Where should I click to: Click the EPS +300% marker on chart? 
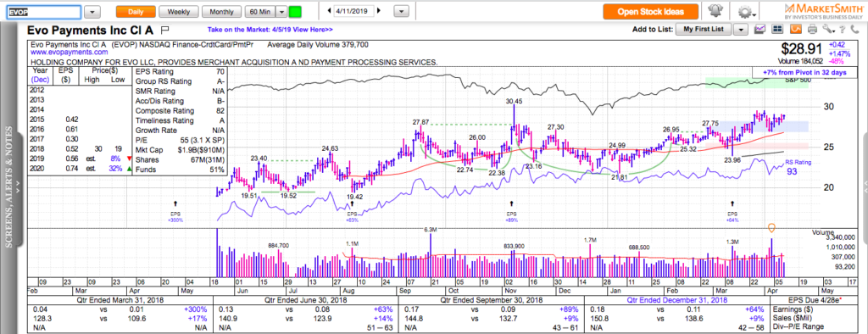(x=175, y=212)
